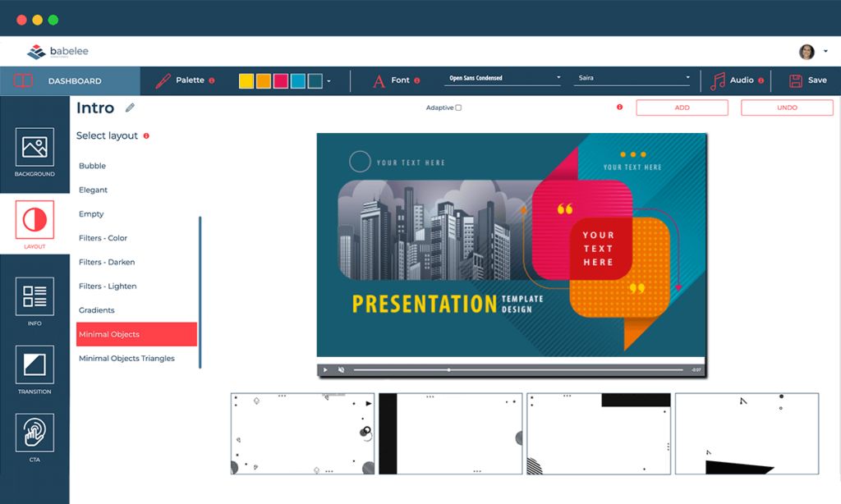Click the pencil icon next to Intro
Screen dimensions: 841x504
click(130, 108)
